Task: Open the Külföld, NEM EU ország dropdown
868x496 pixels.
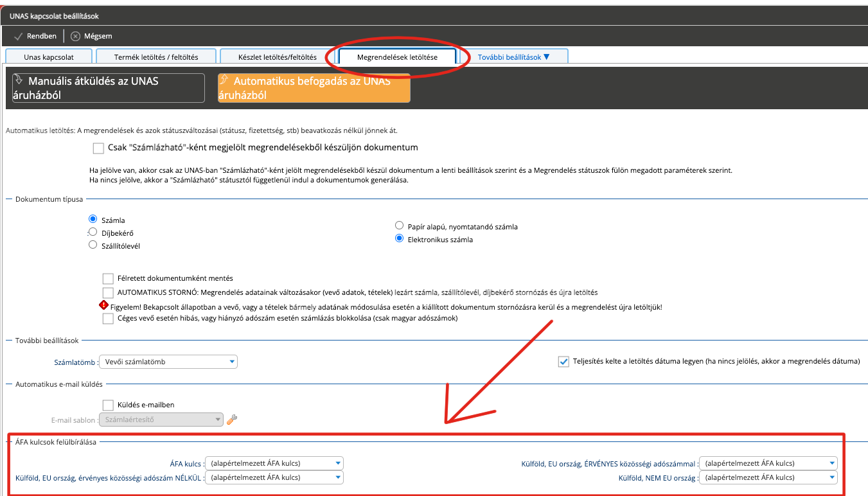Action: click(769, 477)
